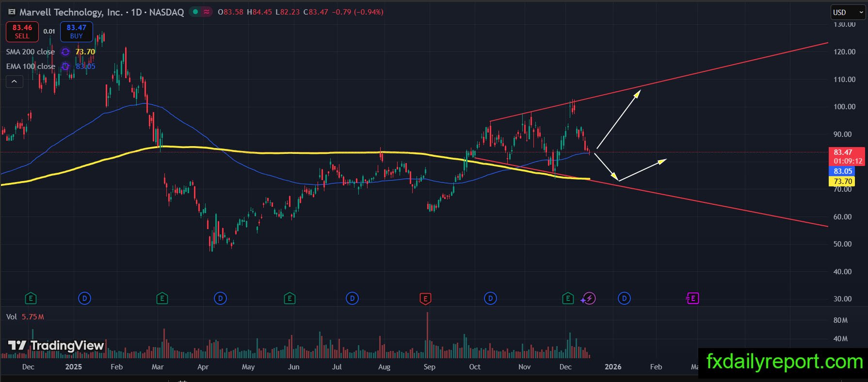
Task: Click the change value −0.79 (−0.94%)
Action: point(358,12)
